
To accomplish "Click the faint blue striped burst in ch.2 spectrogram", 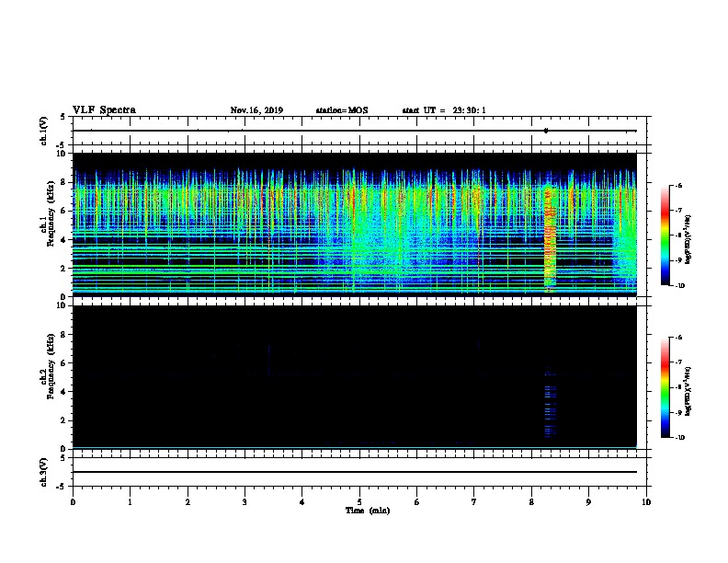I will pos(550,403).
